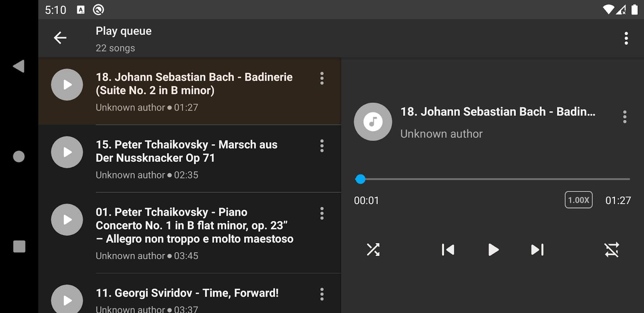
Task: Change the 1.00X playback speed
Action: click(x=578, y=200)
